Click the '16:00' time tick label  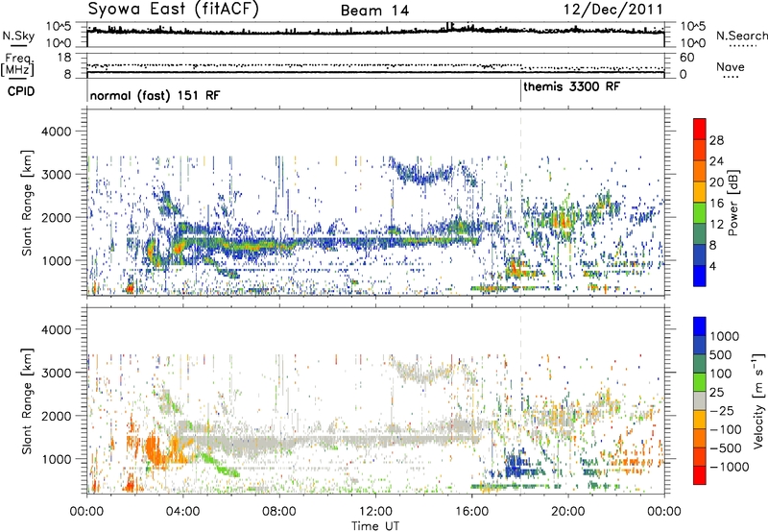[472, 512]
